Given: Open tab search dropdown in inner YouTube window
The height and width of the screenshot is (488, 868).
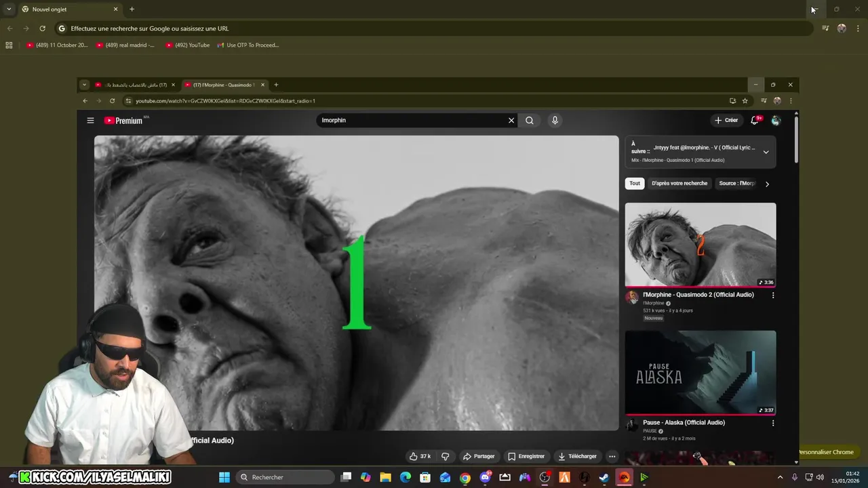Looking at the screenshot, I should click(x=84, y=85).
